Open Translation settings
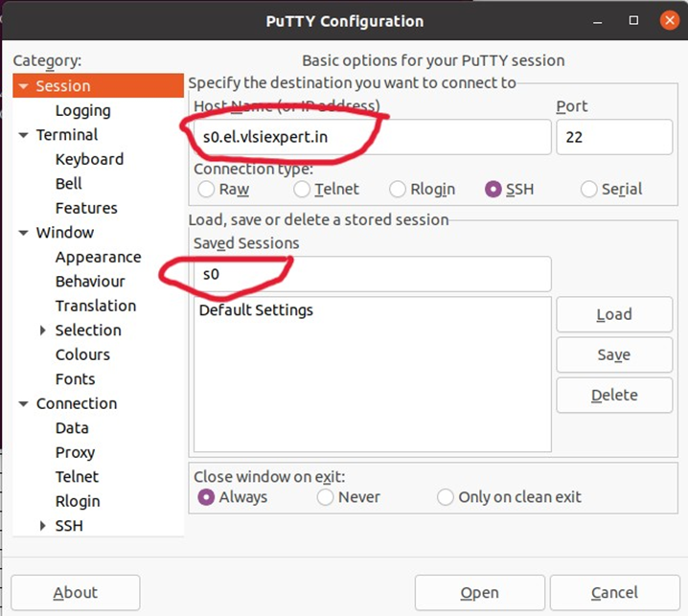 click(x=96, y=306)
